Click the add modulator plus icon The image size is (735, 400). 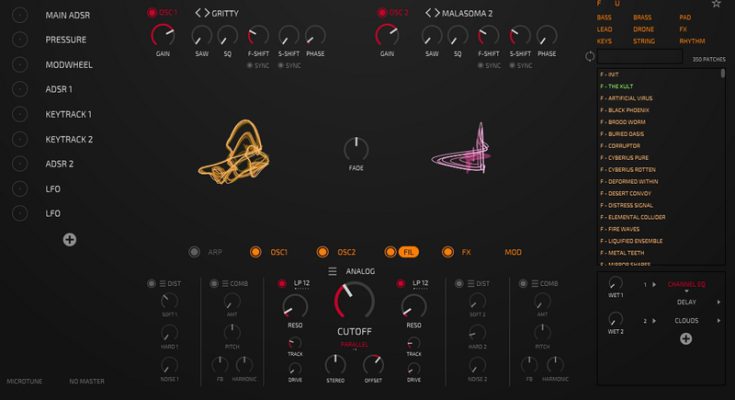pyautogui.click(x=69, y=239)
